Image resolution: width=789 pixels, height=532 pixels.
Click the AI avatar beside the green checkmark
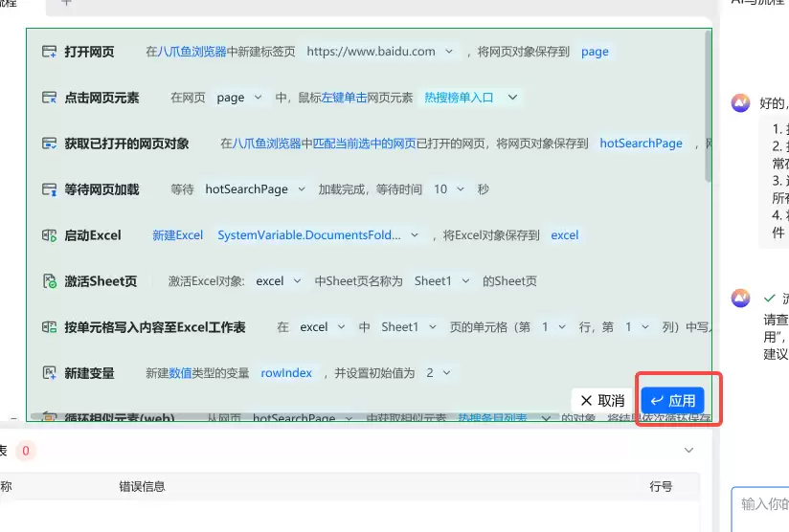740,299
